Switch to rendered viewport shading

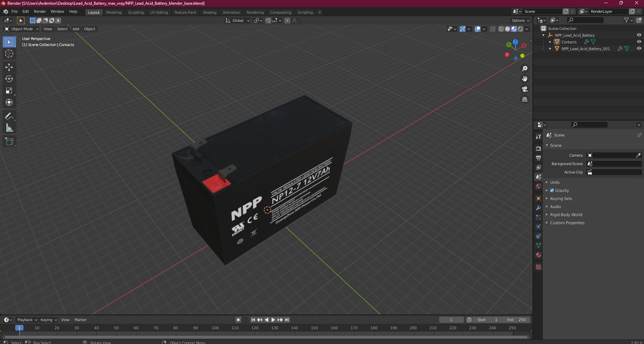(x=520, y=29)
